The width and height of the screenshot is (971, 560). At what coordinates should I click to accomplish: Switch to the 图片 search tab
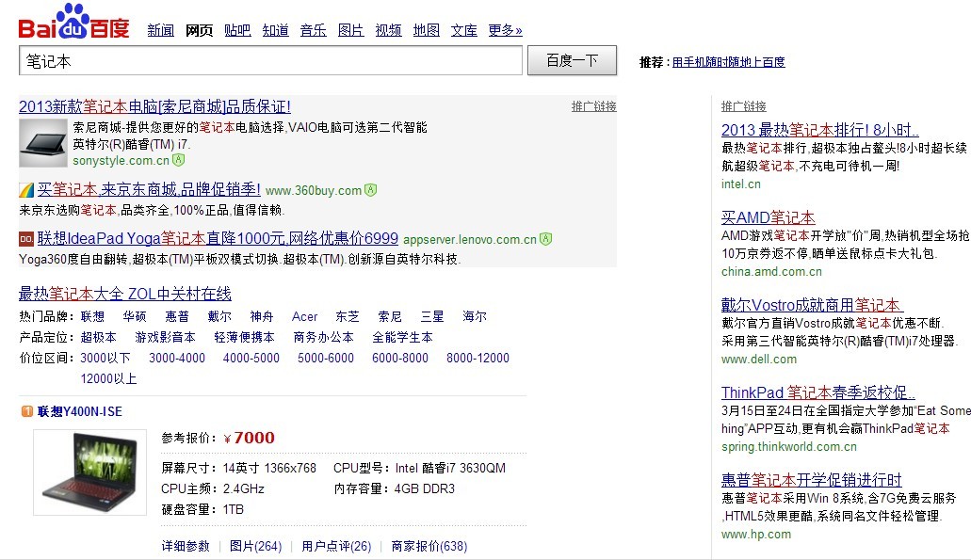(x=350, y=30)
